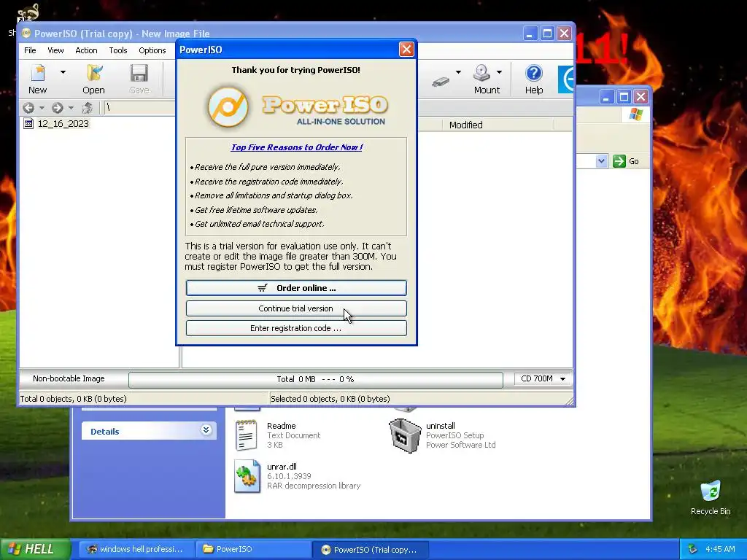
Task: Click the Go arrow icon in Explorer
Action: (x=619, y=161)
